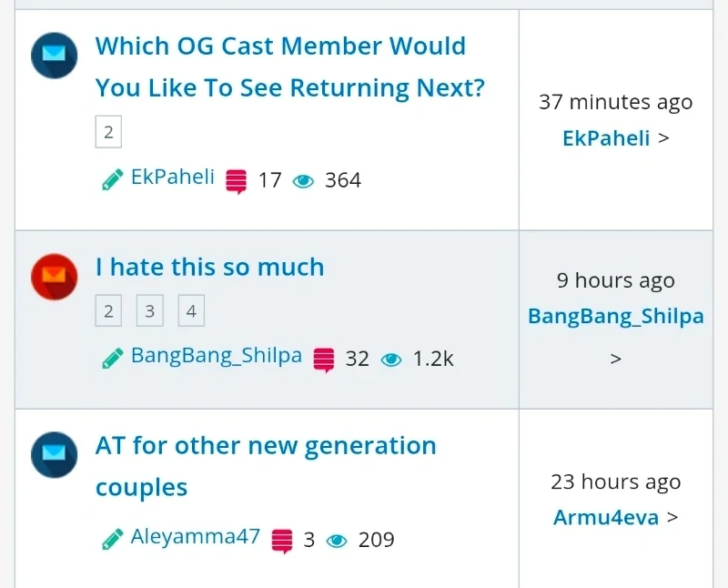The image size is (728, 588).
Task: Click the views eye icon showing 209
Action: click(337, 541)
